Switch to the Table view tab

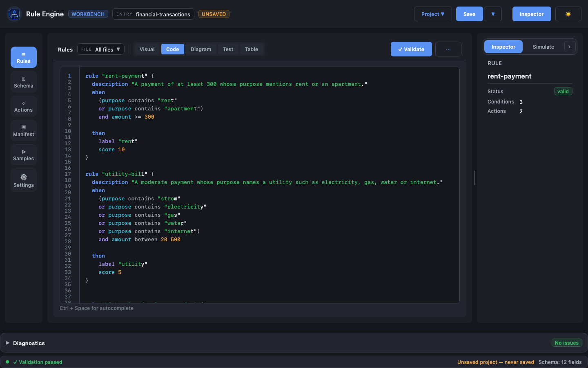pos(252,49)
